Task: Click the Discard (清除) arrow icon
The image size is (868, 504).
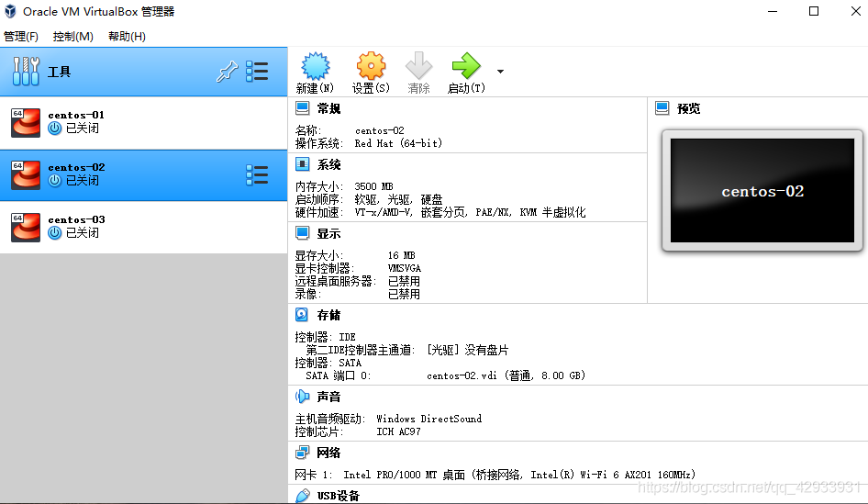Action: point(418,66)
